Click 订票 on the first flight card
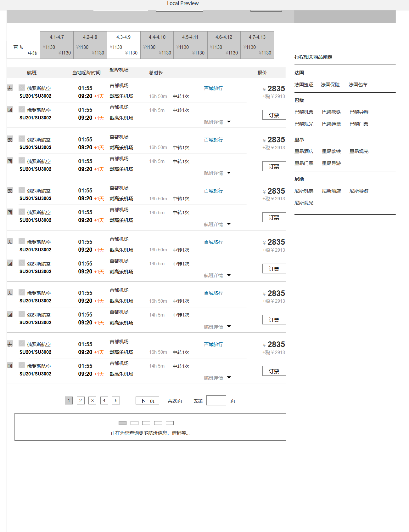409x532 pixels. tap(274, 115)
